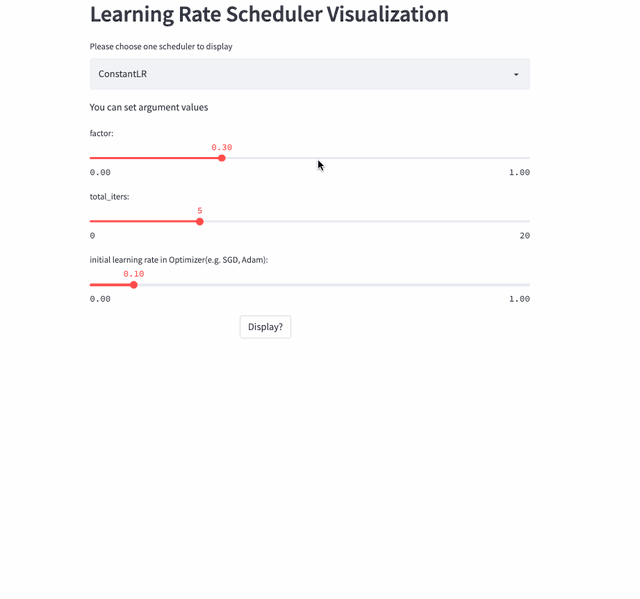
Task: Click the 'factor:' label
Action: pyautogui.click(x=102, y=133)
